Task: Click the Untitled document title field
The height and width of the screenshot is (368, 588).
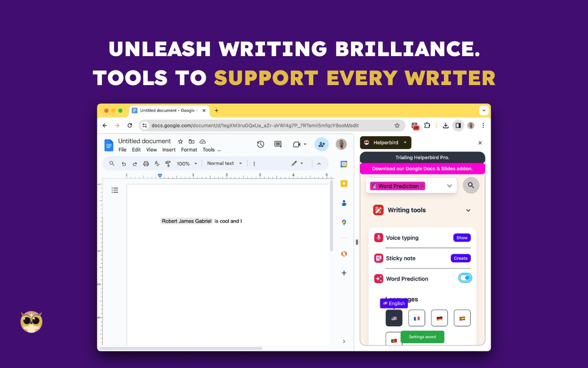Action: [144, 141]
